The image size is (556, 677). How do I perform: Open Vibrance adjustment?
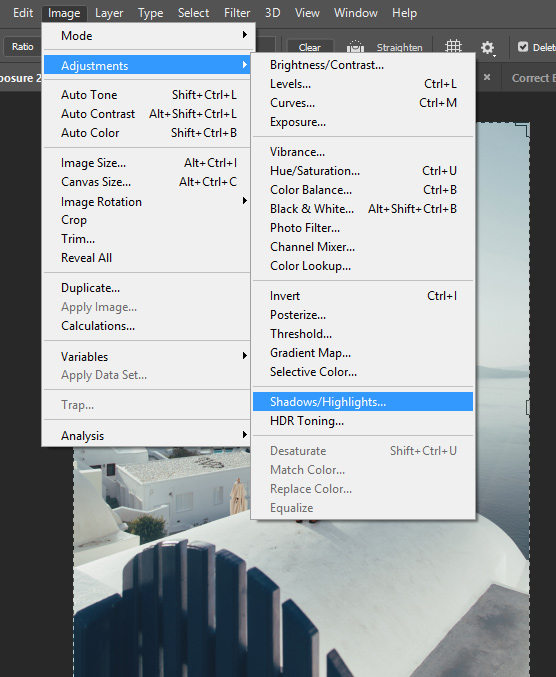363,152
